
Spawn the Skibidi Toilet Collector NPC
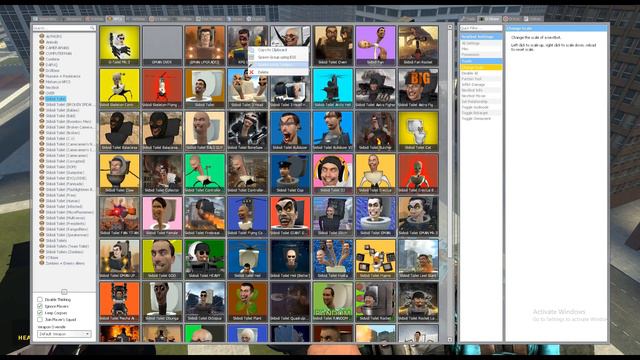coord(162,173)
